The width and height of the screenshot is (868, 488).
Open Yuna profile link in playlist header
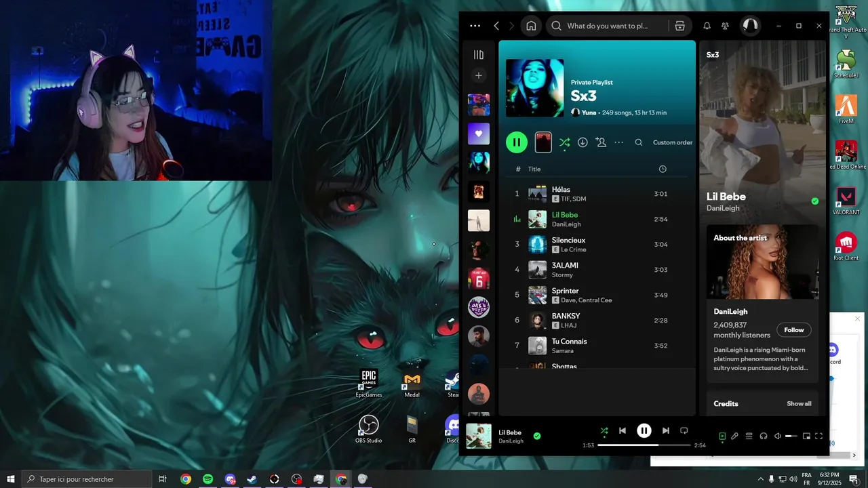coord(589,113)
